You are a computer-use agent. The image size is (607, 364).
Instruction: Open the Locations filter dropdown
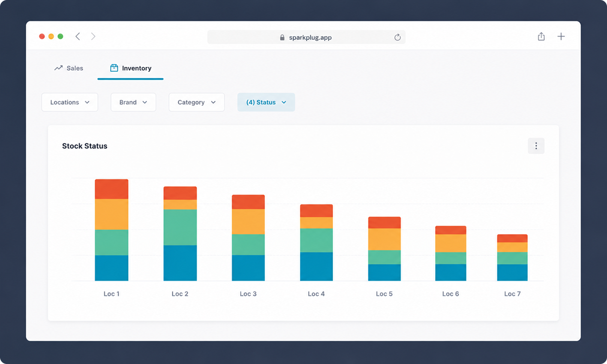(x=70, y=102)
